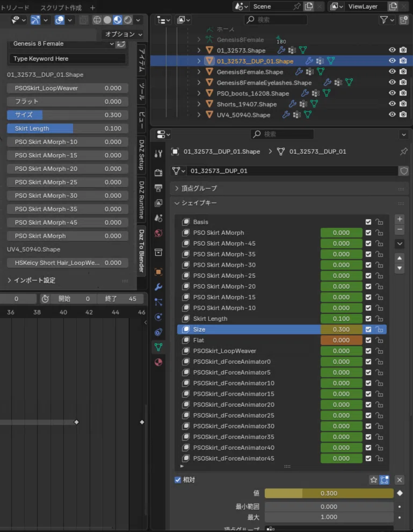The width and height of the screenshot is (413, 532).
Task: Remove shape key with minus button
Action: [400, 229]
